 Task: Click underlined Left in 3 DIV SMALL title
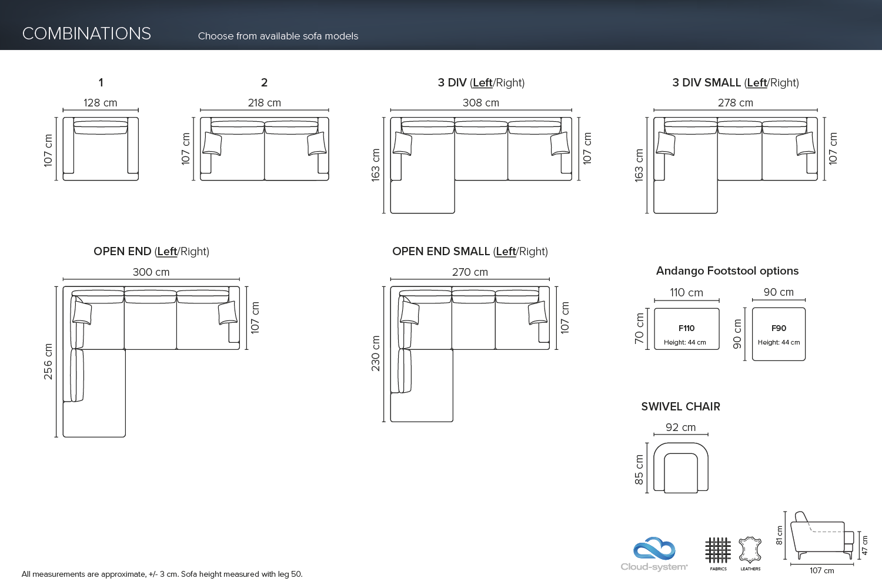757,83
